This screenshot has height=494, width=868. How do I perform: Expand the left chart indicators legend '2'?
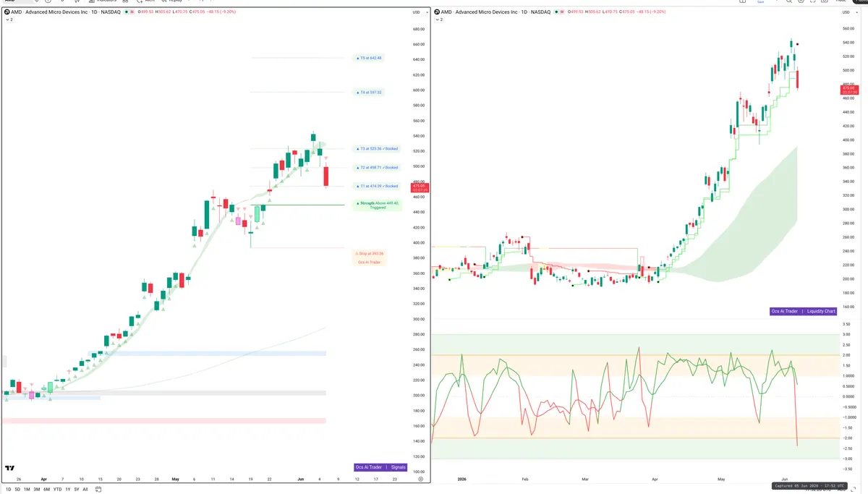(x=9, y=20)
